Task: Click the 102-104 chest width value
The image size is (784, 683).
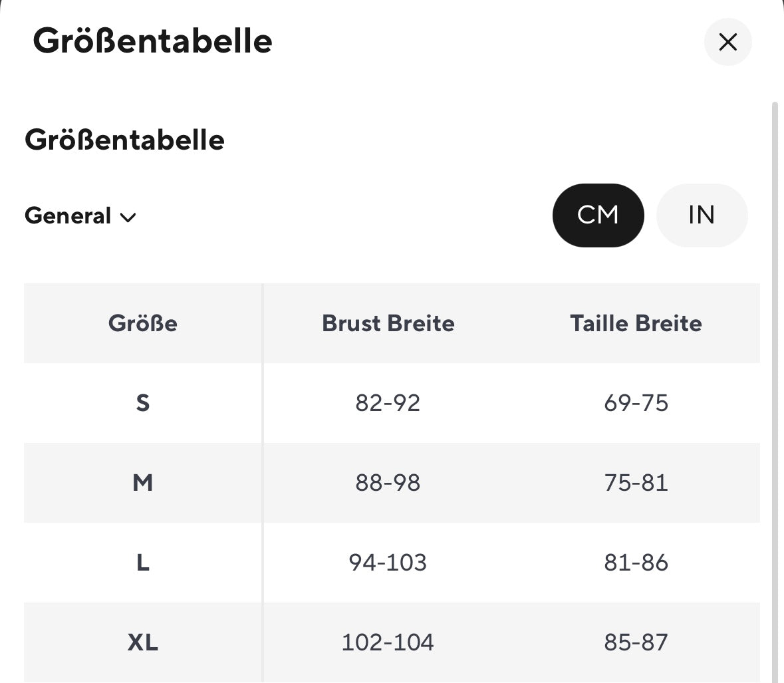Action: coord(388,642)
